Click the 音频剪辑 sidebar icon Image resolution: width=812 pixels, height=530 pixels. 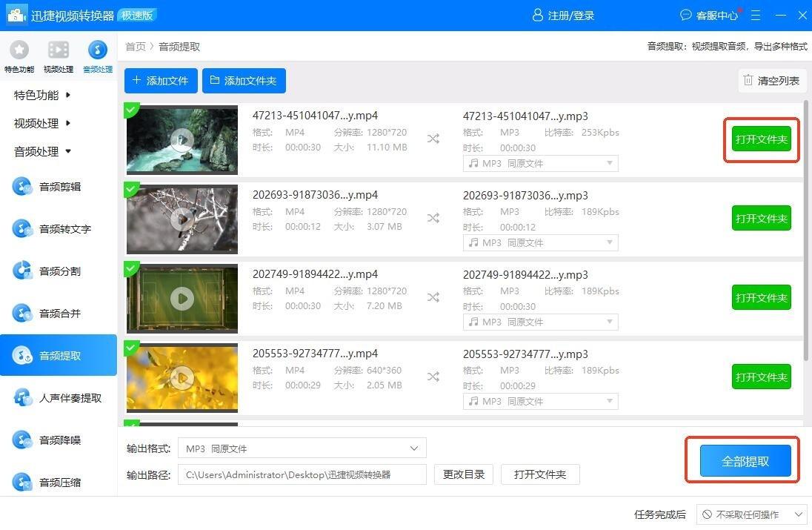point(22,187)
